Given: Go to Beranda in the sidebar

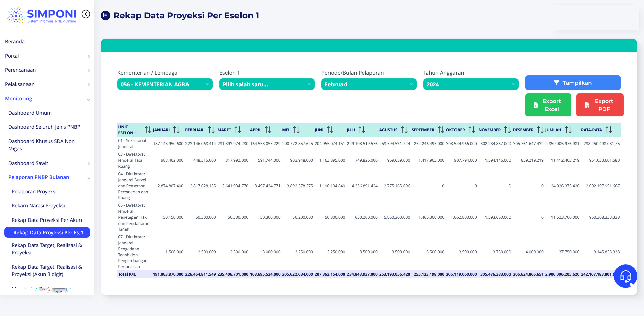Looking at the screenshot, I should (x=15, y=42).
